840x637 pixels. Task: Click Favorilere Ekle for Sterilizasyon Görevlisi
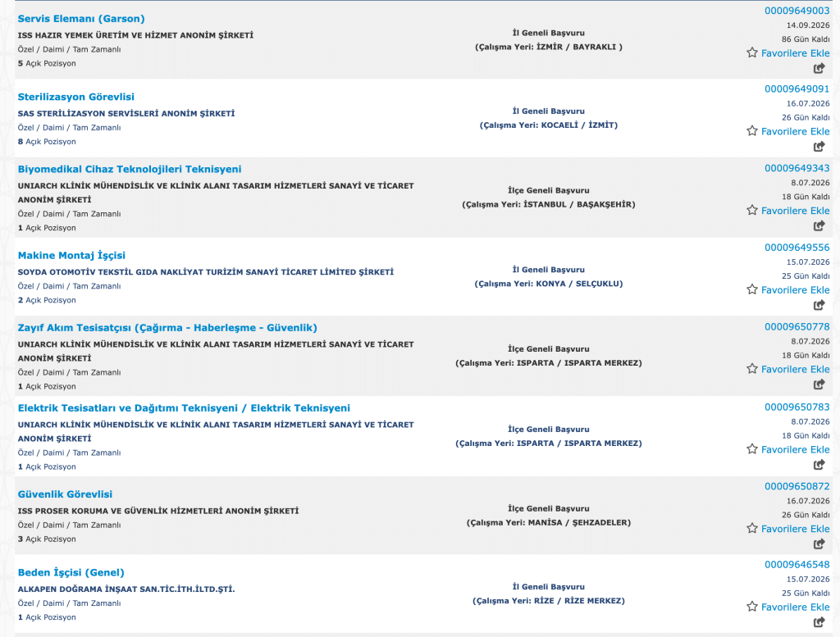click(x=795, y=131)
